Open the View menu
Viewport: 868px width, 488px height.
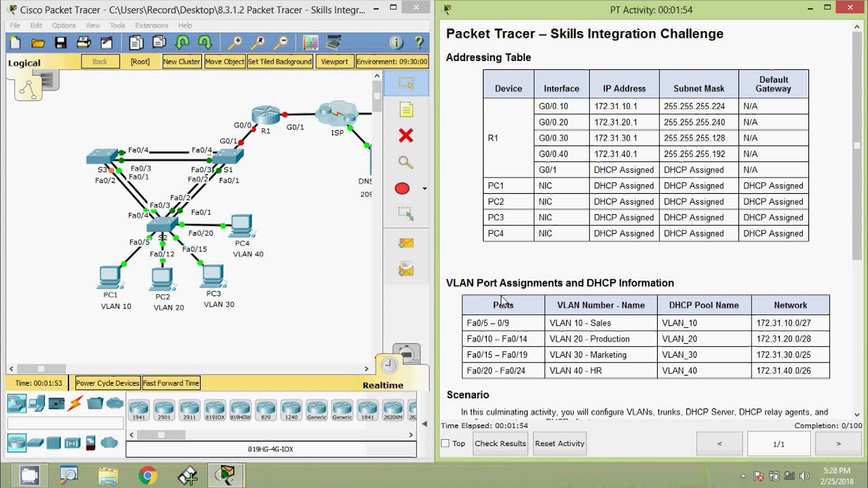click(x=94, y=25)
